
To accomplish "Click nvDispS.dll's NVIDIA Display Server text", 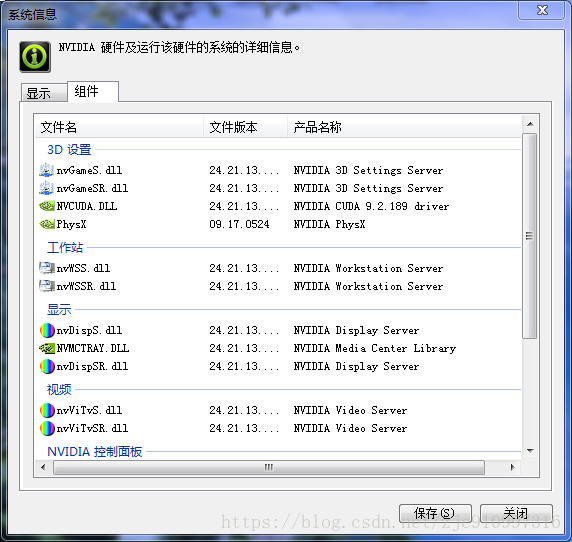I will (x=356, y=330).
